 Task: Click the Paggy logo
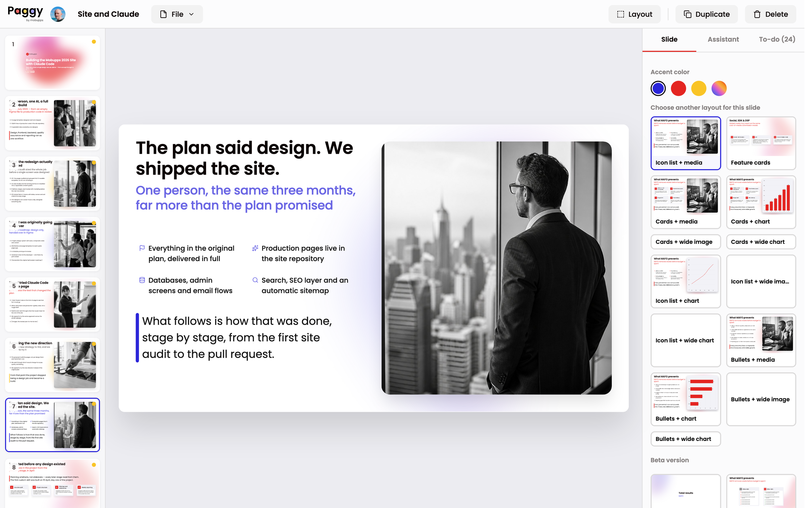coord(25,14)
